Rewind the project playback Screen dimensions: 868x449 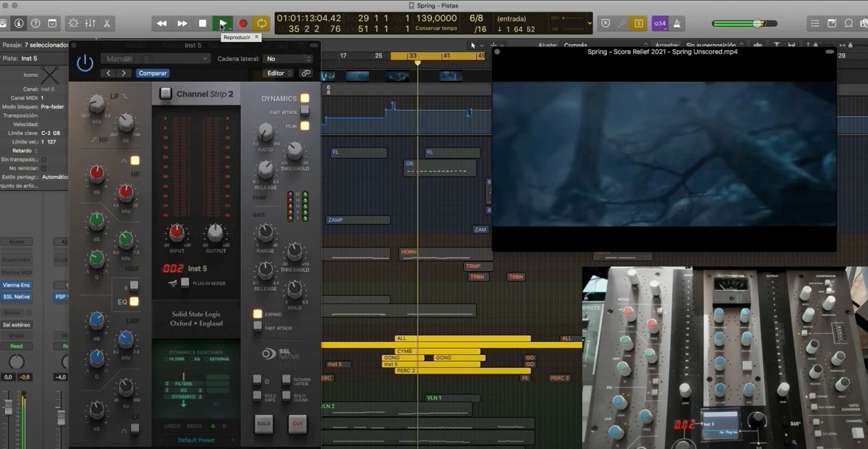162,23
